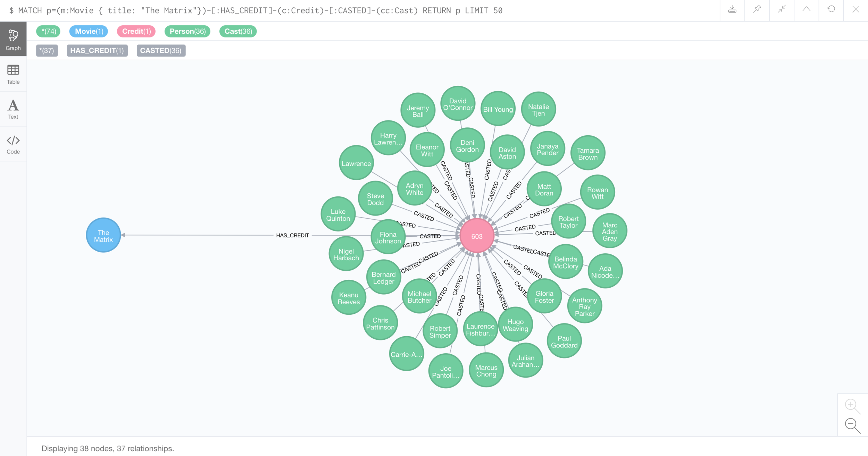
Task: Click The Matrix movie node
Action: tap(103, 236)
